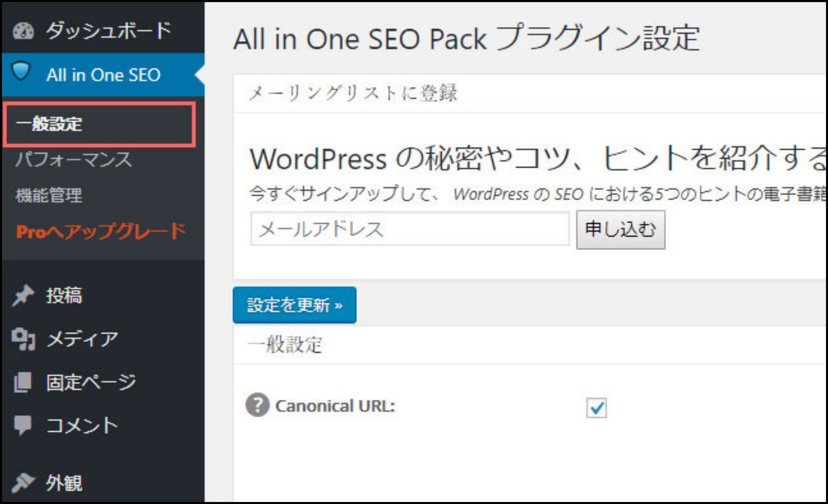This screenshot has width=828, height=504.
Task: Click the Dashboard gauge icon
Action: tap(23, 31)
